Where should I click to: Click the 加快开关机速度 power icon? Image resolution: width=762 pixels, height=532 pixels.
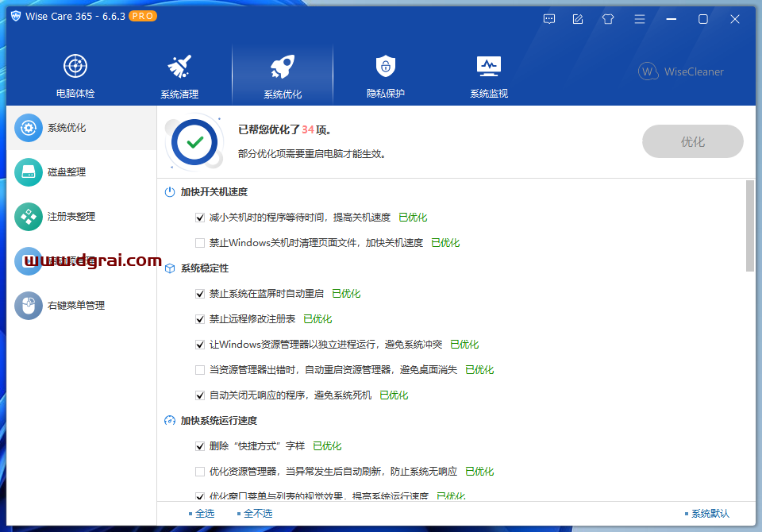(x=170, y=192)
